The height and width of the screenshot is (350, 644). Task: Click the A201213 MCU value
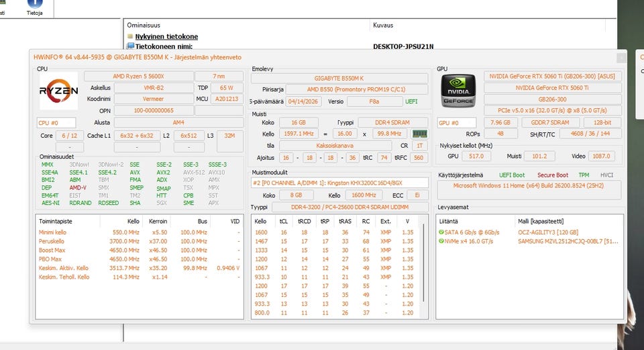tap(226, 99)
